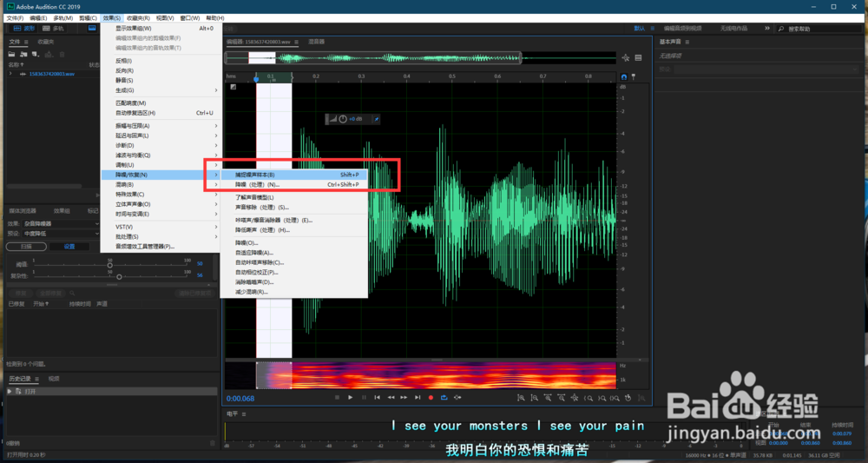The height and width of the screenshot is (463, 868).
Task: Move playhead to next marker
Action: pos(418,398)
